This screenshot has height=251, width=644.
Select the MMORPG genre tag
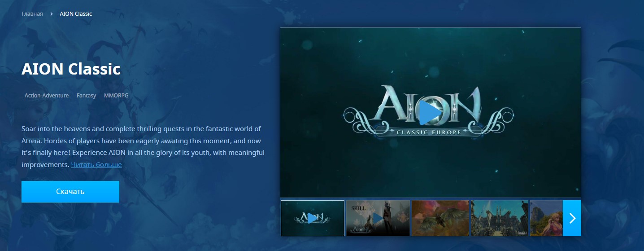(x=116, y=96)
